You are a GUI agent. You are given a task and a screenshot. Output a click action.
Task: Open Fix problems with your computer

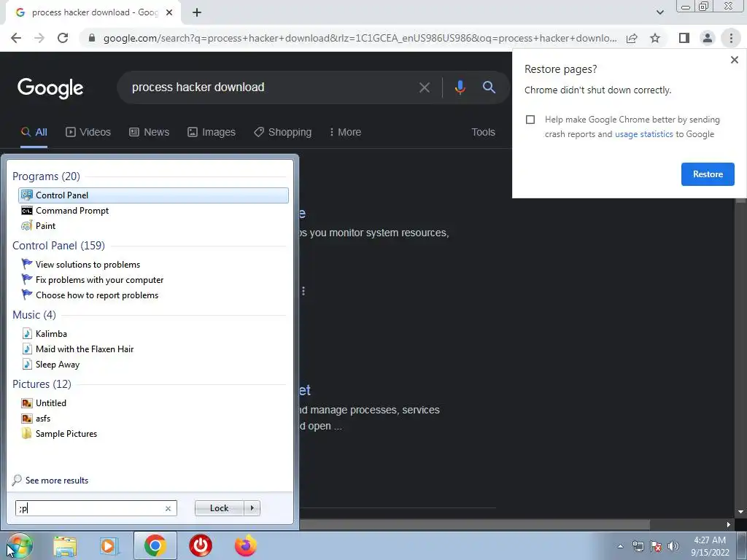[153, 279]
